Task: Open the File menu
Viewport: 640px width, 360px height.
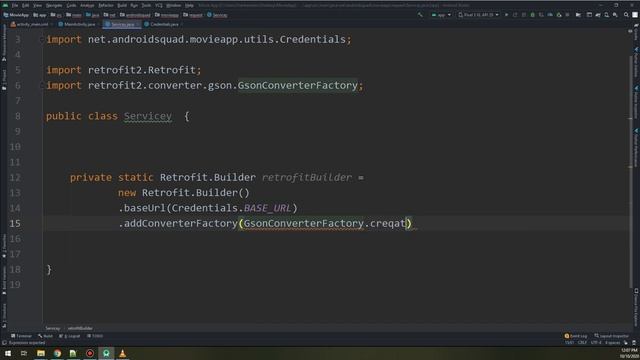Action: pos(15,6)
